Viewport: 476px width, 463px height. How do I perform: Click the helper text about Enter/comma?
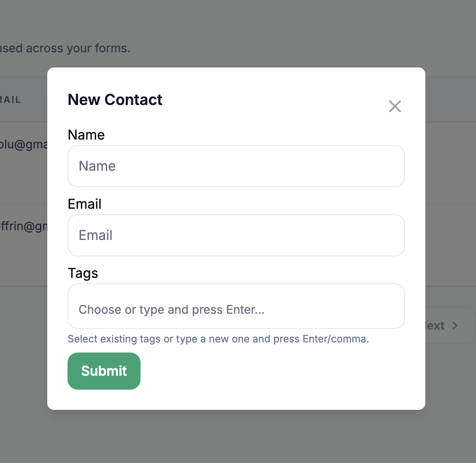point(218,339)
